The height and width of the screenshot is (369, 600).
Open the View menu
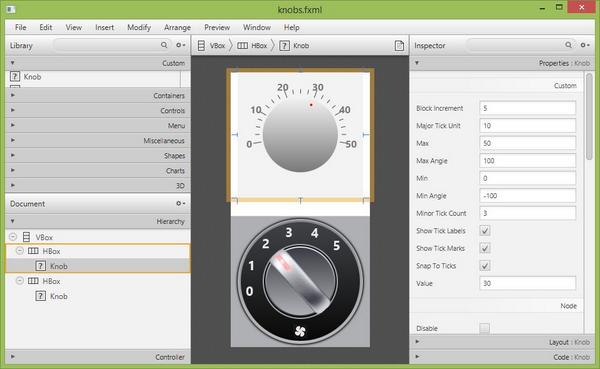pos(73,27)
